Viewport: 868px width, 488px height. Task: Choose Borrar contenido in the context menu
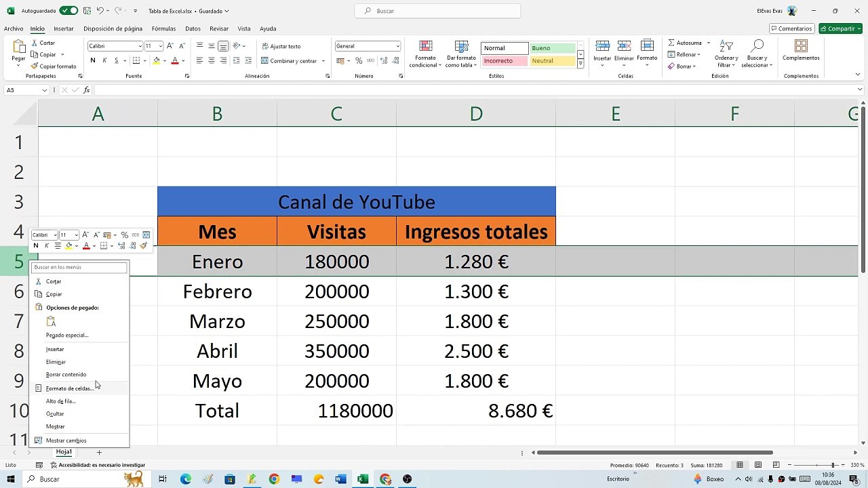tap(79, 374)
